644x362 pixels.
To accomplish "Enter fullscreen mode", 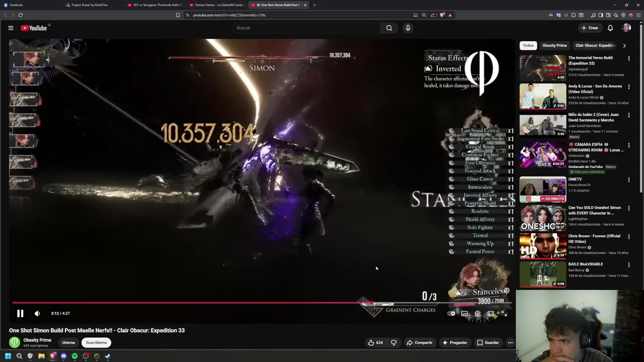I will click(x=504, y=314).
